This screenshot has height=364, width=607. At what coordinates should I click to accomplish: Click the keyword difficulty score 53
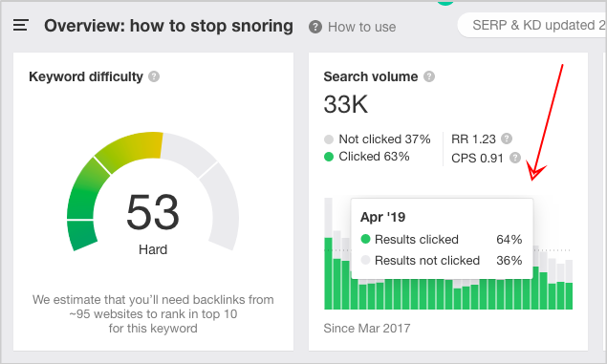(153, 212)
